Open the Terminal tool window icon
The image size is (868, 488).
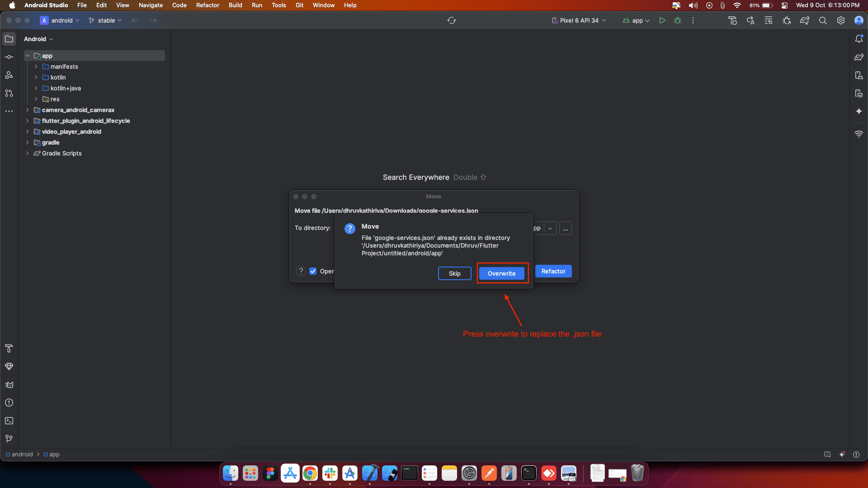coord(9,421)
